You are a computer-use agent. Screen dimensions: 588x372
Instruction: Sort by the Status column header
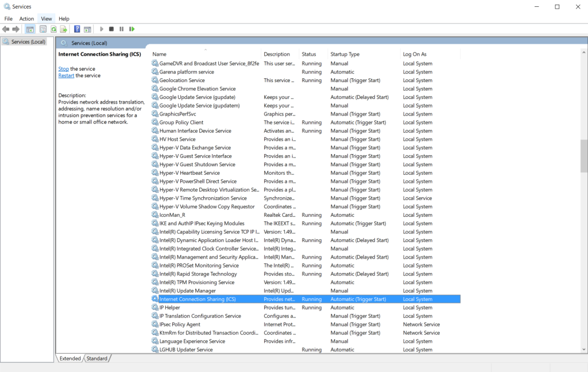pyautogui.click(x=309, y=54)
